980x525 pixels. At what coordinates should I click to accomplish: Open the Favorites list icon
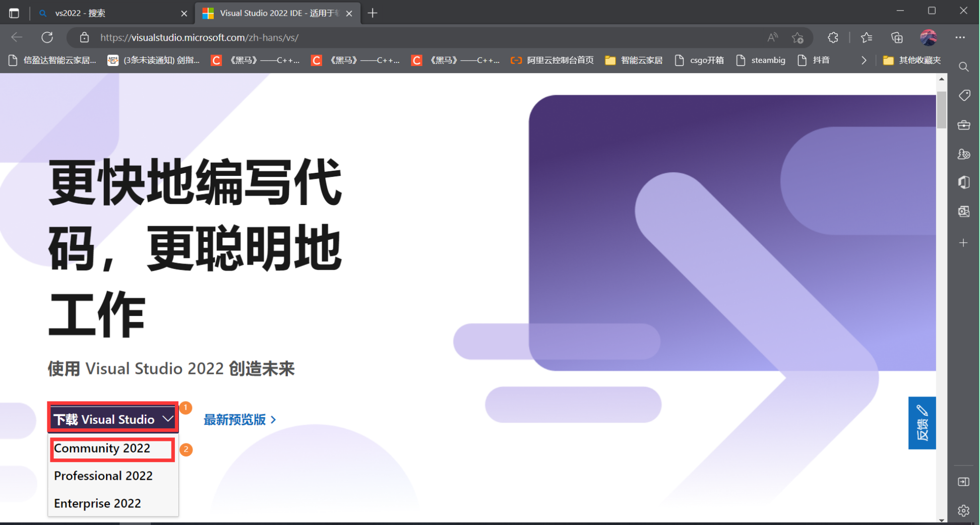click(867, 37)
